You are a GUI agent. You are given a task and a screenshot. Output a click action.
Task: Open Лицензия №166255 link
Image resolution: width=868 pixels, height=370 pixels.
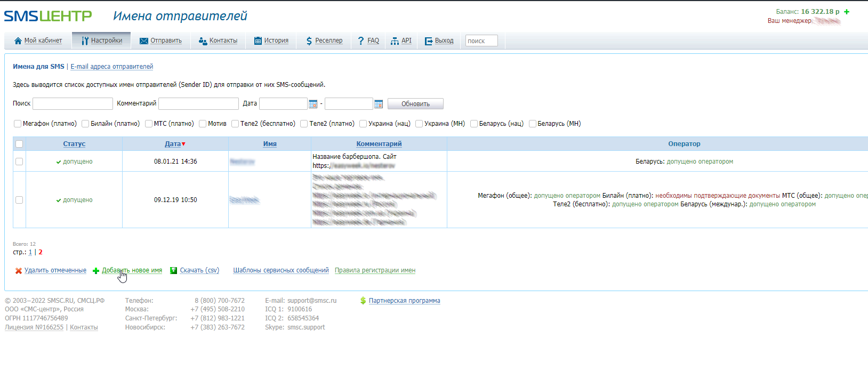(34, 328)
